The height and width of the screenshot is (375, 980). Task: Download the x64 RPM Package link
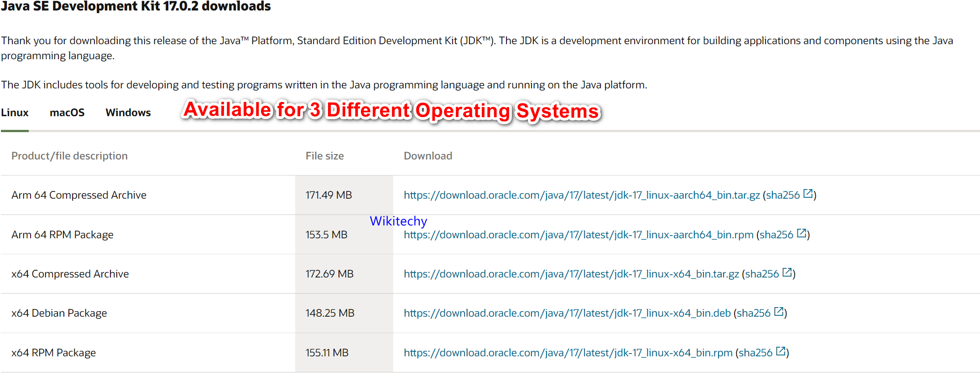point(568,353)
